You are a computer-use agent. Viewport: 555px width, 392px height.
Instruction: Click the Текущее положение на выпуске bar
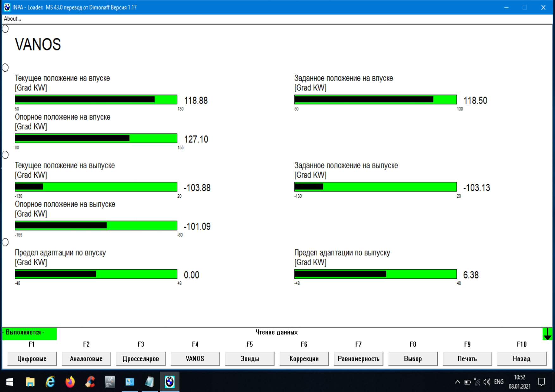(96, 187)
